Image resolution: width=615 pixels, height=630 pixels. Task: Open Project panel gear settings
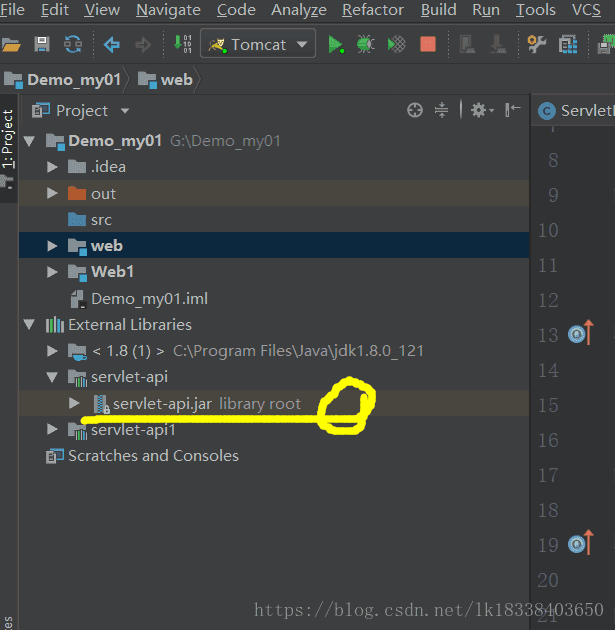(x=482, y=110)
